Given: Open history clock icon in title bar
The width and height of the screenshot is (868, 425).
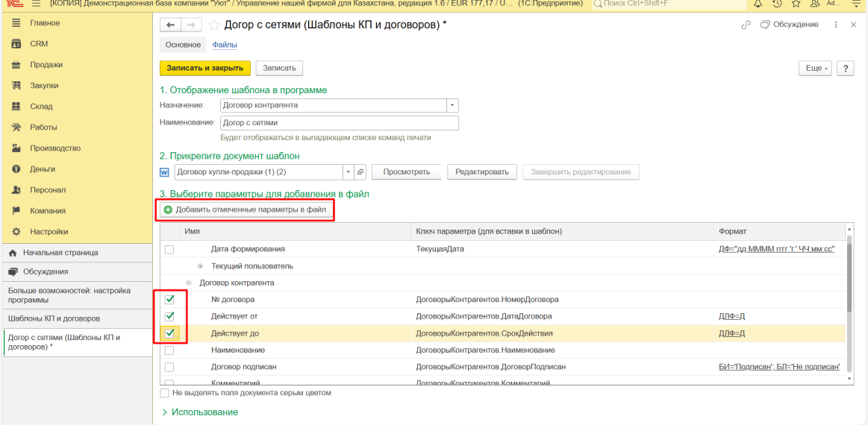Looking at the screenshot, I should click(777, 4).
